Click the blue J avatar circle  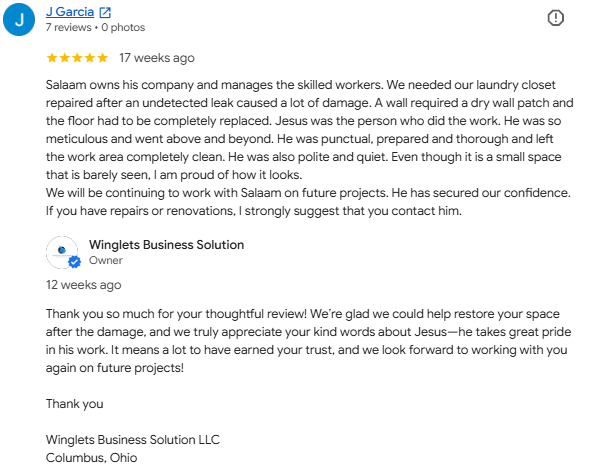(19, 19)
